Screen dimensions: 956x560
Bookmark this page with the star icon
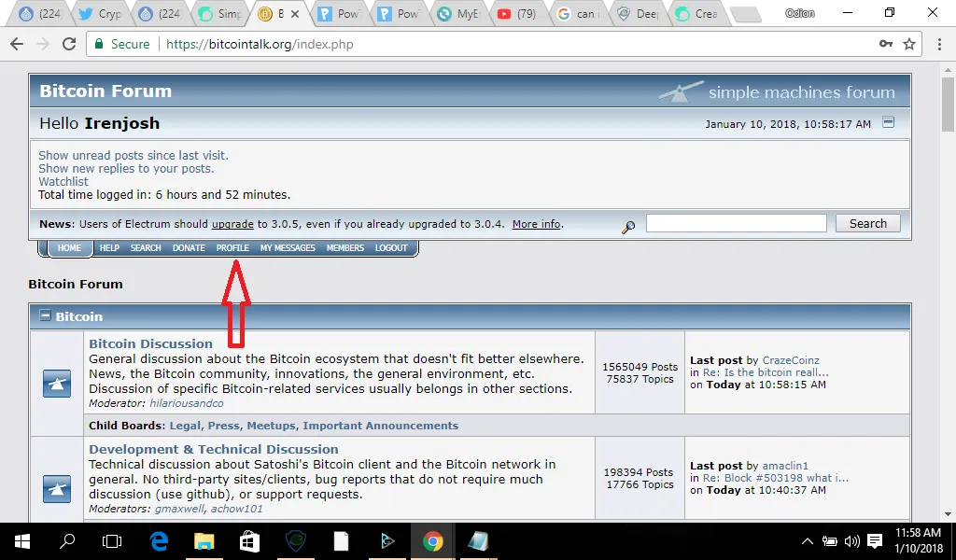click(x=909, y=44)
